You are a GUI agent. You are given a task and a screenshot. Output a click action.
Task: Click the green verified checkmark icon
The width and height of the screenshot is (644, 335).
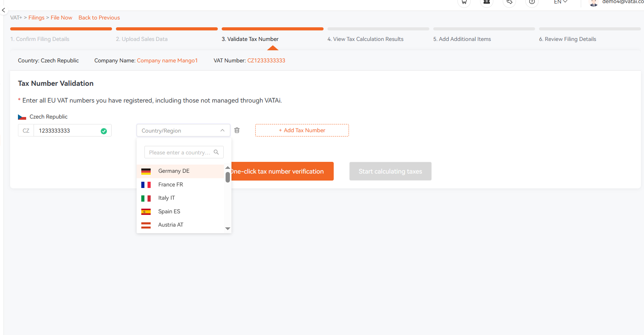104,131
